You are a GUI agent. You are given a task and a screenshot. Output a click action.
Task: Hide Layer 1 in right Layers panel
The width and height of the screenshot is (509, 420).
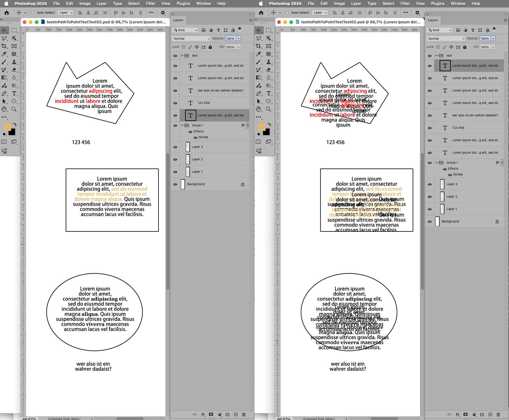[x=430, y=209]
